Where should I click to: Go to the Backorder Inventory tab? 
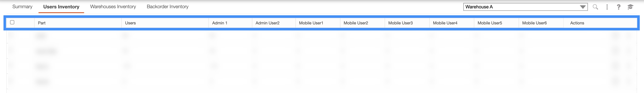tap(168, 7)
